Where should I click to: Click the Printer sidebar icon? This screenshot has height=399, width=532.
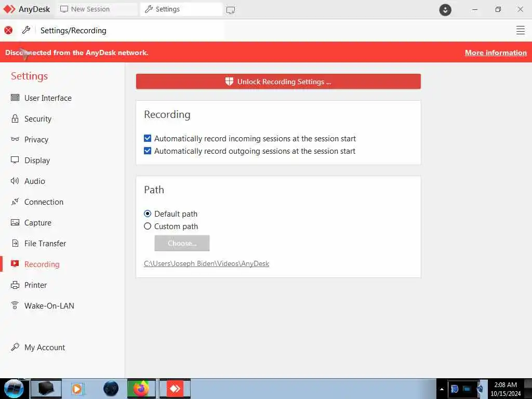click(15, 285)
